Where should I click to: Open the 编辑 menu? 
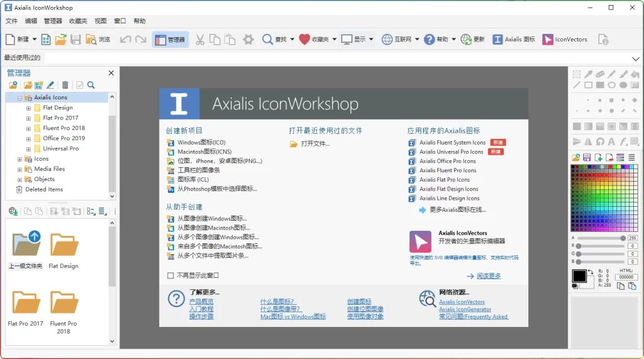coord(31,21)
